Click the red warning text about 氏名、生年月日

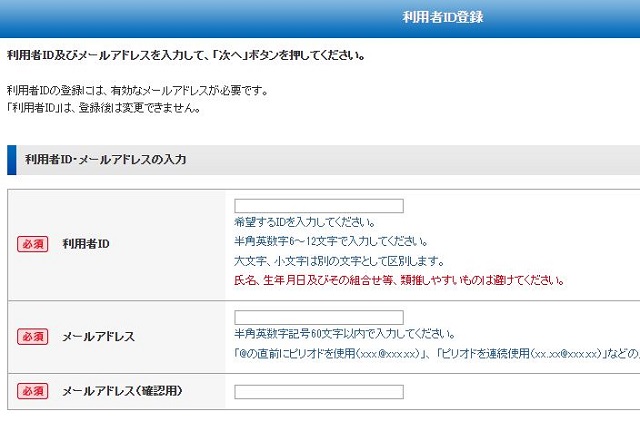(399, 281)
